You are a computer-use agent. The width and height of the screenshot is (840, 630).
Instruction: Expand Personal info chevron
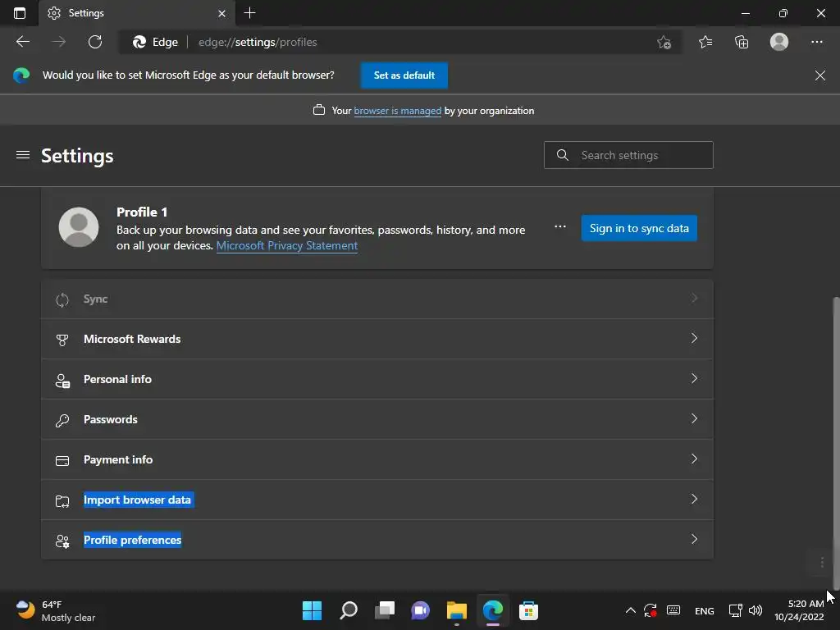click(x=694, y=379)
